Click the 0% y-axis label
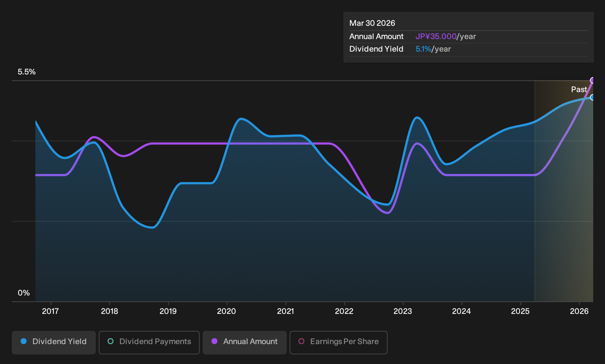The width and height of the screenshot is (605, 364). [24, 293]
